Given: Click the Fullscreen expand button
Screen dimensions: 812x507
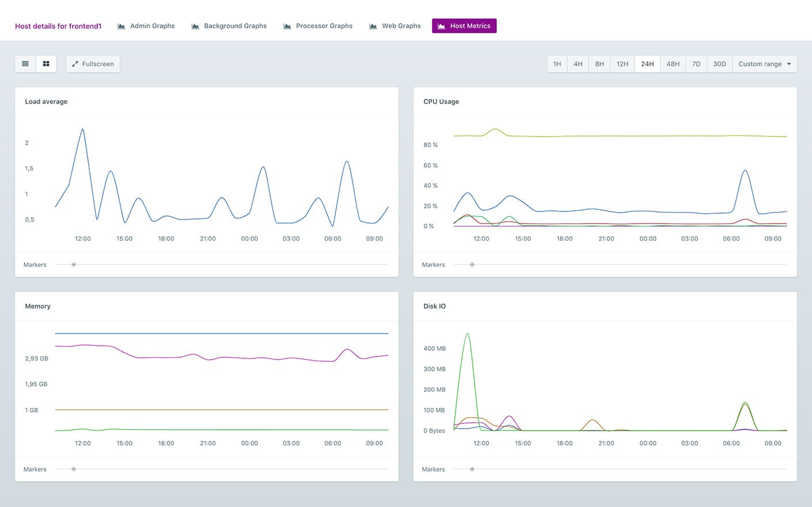Looking at the screenshot, I should pyautogui.click(x=93, y=64).
